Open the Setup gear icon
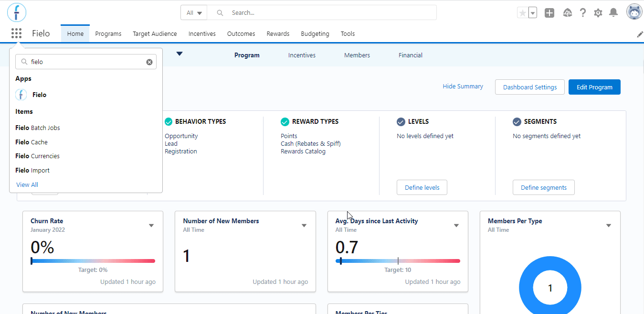This screenshot has width=644, height=314. click(598, 13)
